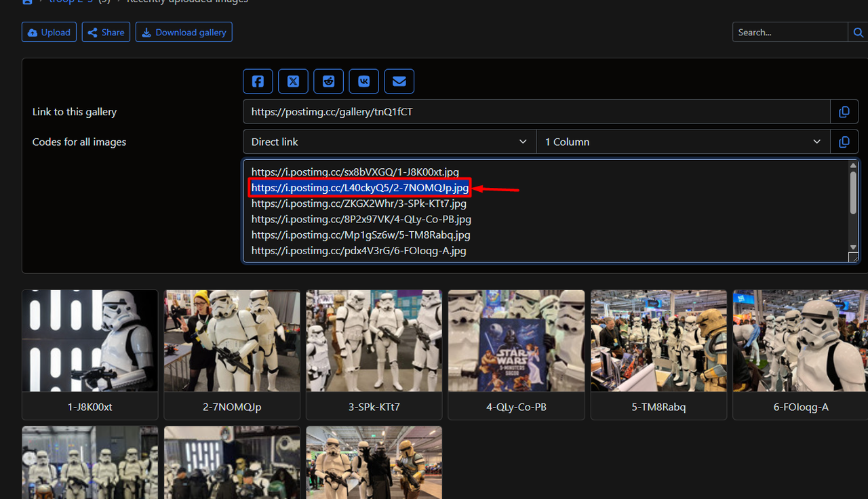Share gallery on Facebook

click(x=258, y=81)
